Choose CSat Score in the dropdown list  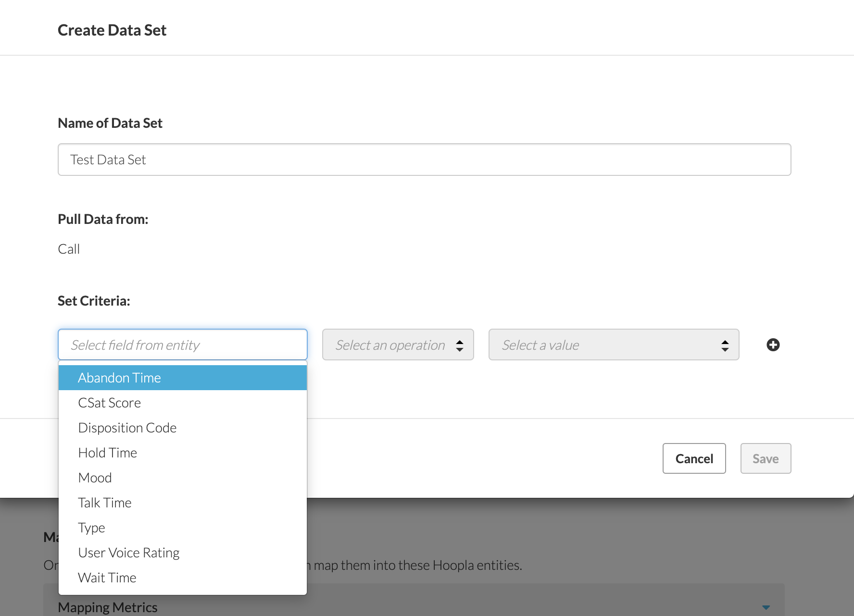(x=183, y=403)
